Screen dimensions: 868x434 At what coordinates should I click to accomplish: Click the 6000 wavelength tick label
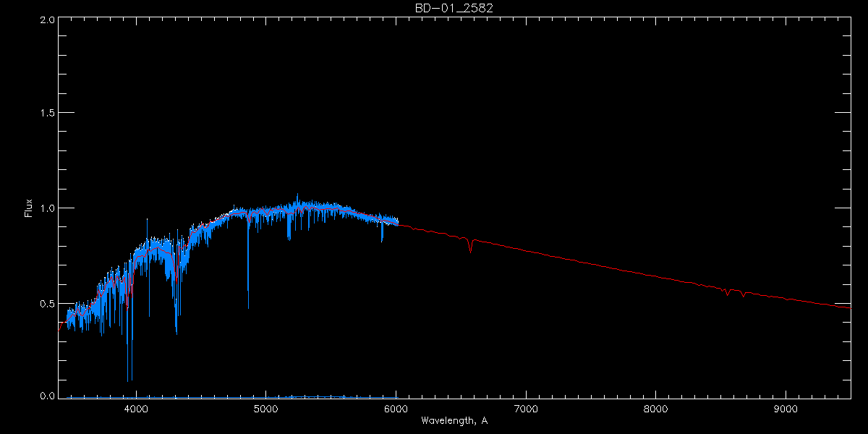(x=396, y=408)
